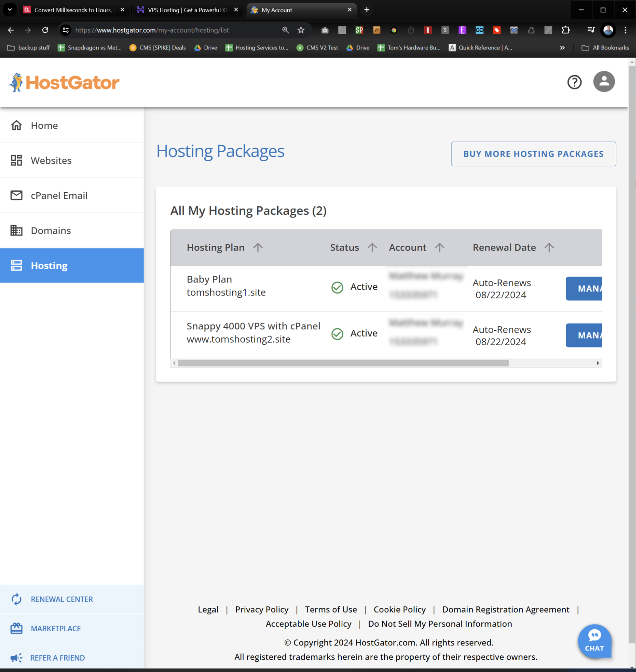Open the user profile avatar menu
636x672 pixels.
(x=604, y=81)
